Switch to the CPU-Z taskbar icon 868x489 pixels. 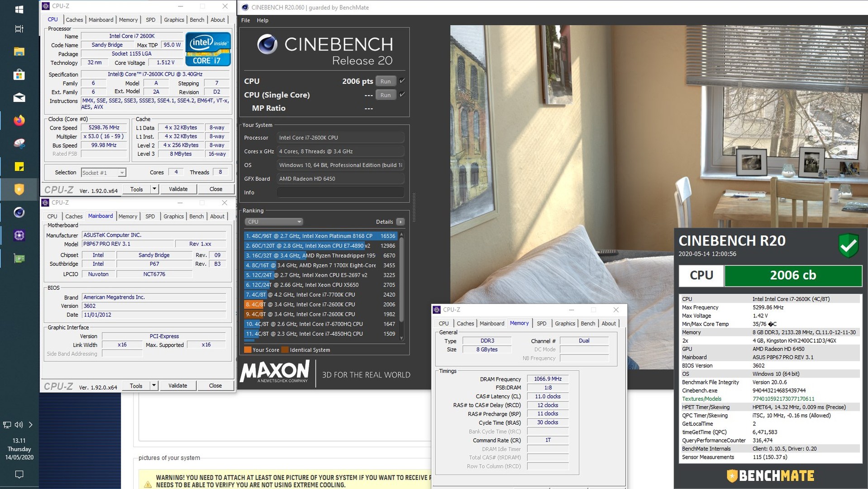pyautogui.click(x=19, y=235)
